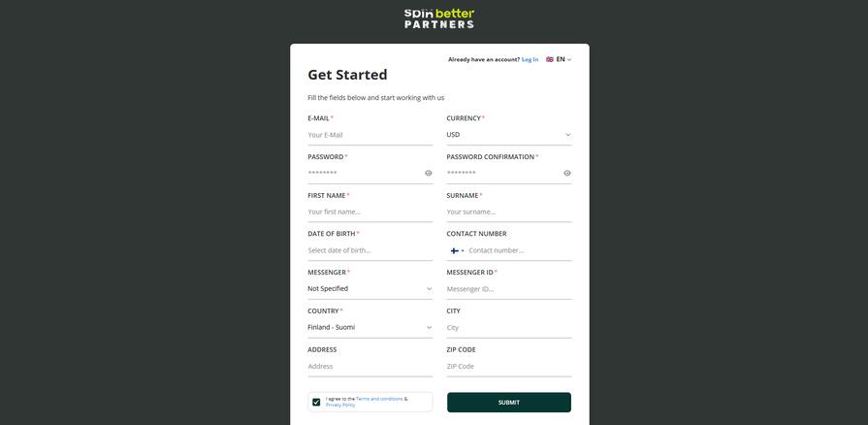Click the UK flag language icon

point(550,59)
